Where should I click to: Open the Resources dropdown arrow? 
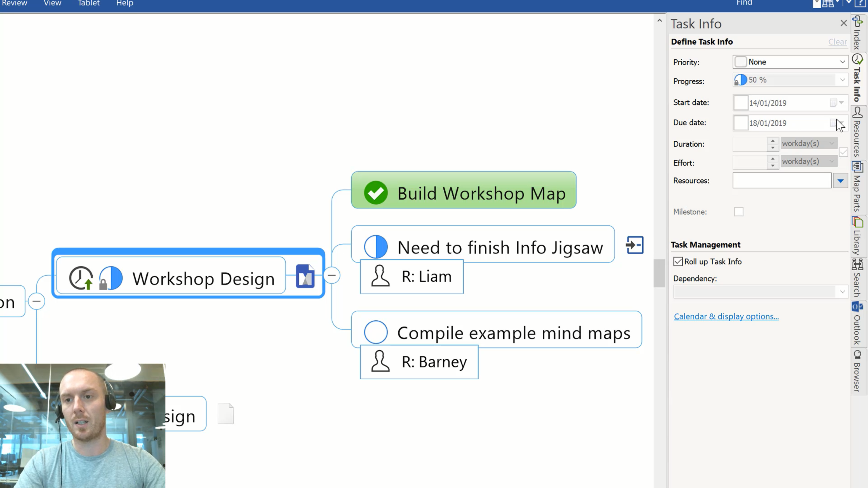click(840, 181)
